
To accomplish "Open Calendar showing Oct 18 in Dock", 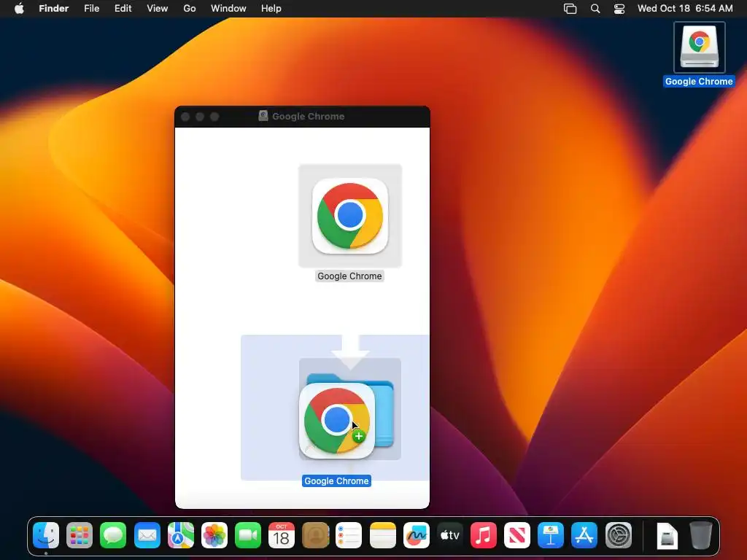I will pyautogui.click(x=282, y=536).
